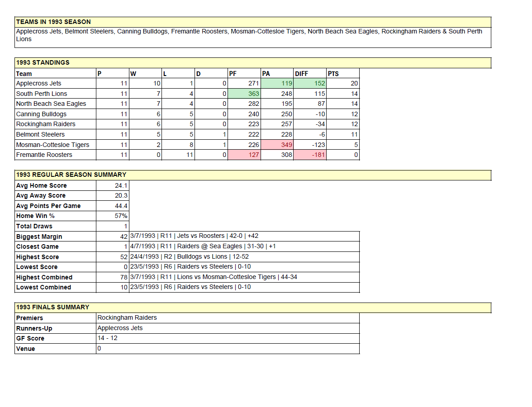This screenshot has height=407, width=532.
Task: Select Premiers value Rockingham Raiders
Action: (127, 318)
